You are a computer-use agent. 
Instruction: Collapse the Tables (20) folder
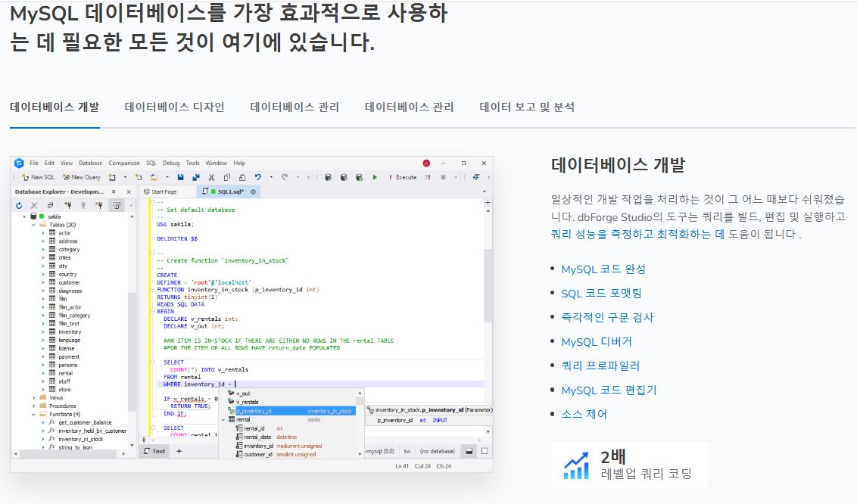tap(34, 225)
